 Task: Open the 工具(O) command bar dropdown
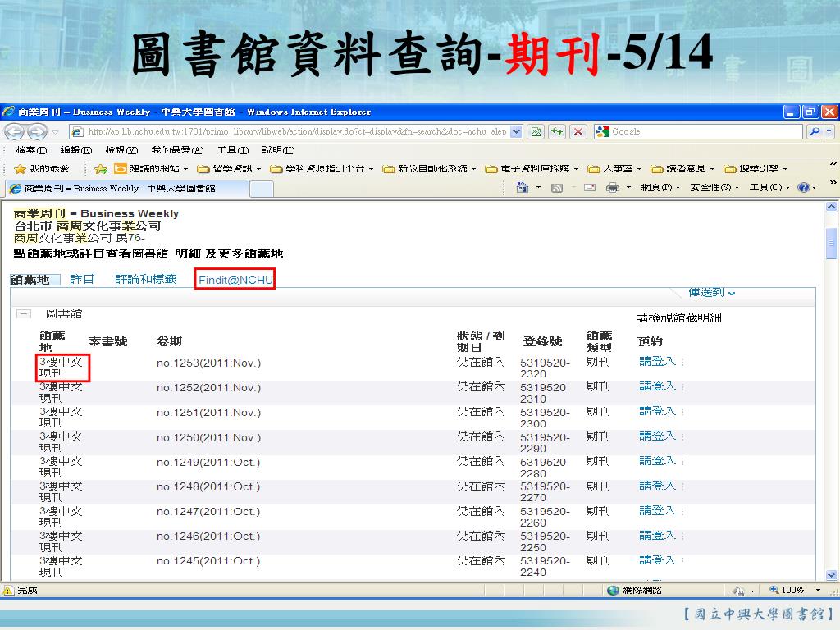tap(769, 188)
